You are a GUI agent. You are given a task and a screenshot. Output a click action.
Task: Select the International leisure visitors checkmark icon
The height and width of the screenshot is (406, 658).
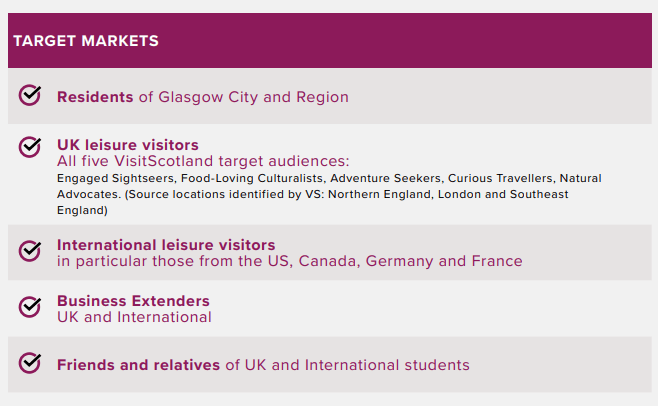(30, 249)
